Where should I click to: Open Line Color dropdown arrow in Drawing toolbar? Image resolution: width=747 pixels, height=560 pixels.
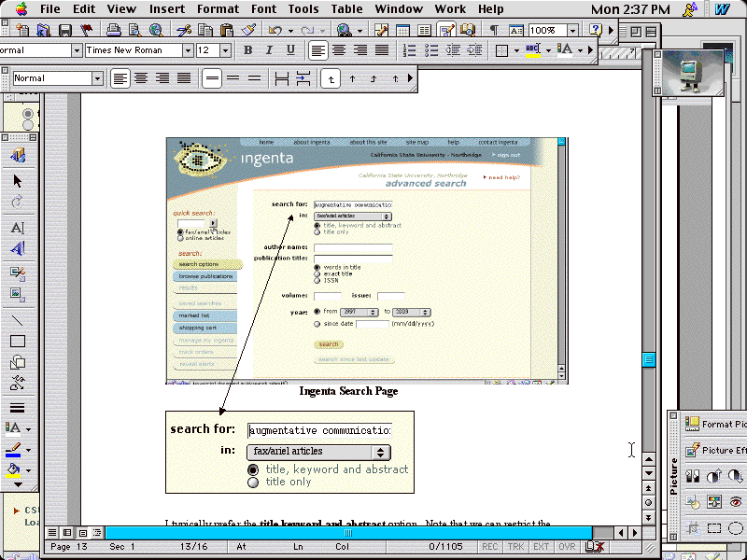pos(29,450)
